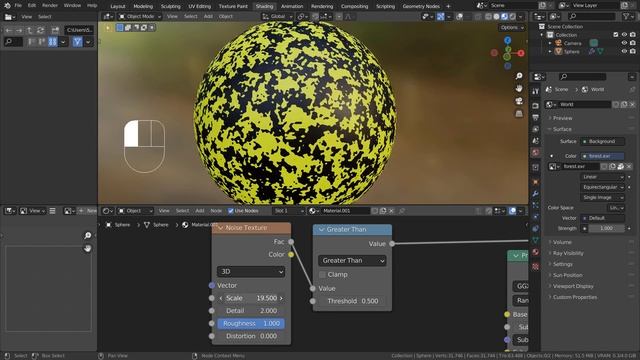Click the viewport pan hand gizmo
The width and height of the screenshot is (640, 360).
519,88
